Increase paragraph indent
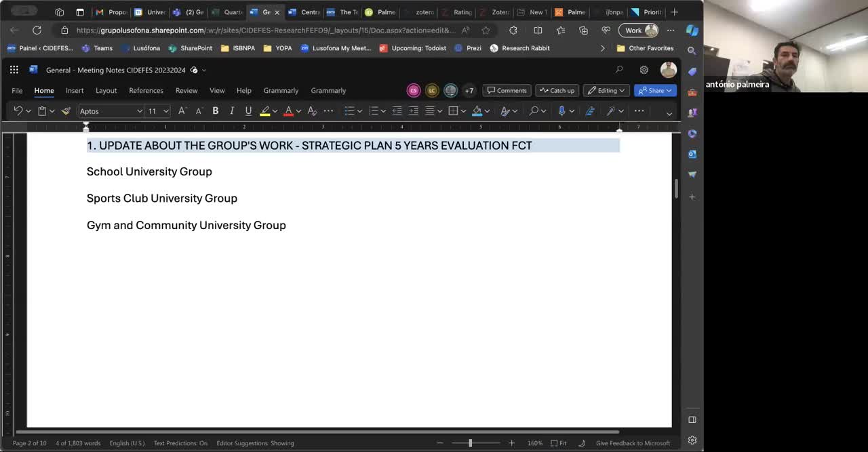 [414, 110]
